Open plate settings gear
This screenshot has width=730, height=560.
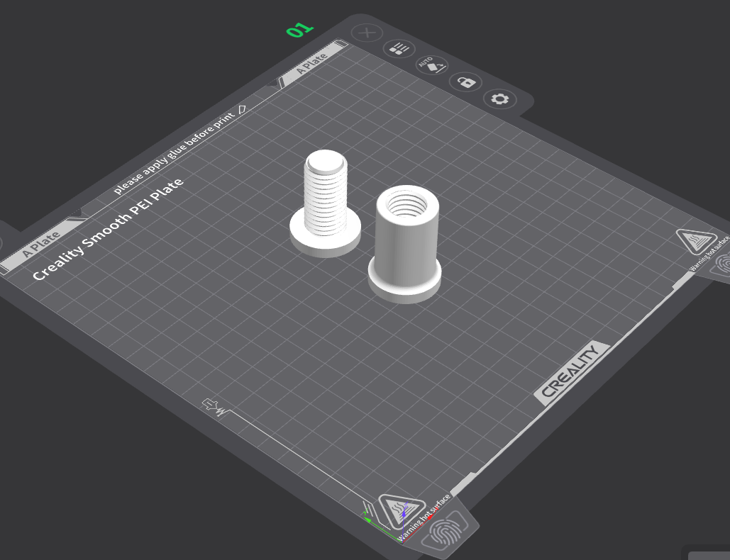(x=500, y=99)
